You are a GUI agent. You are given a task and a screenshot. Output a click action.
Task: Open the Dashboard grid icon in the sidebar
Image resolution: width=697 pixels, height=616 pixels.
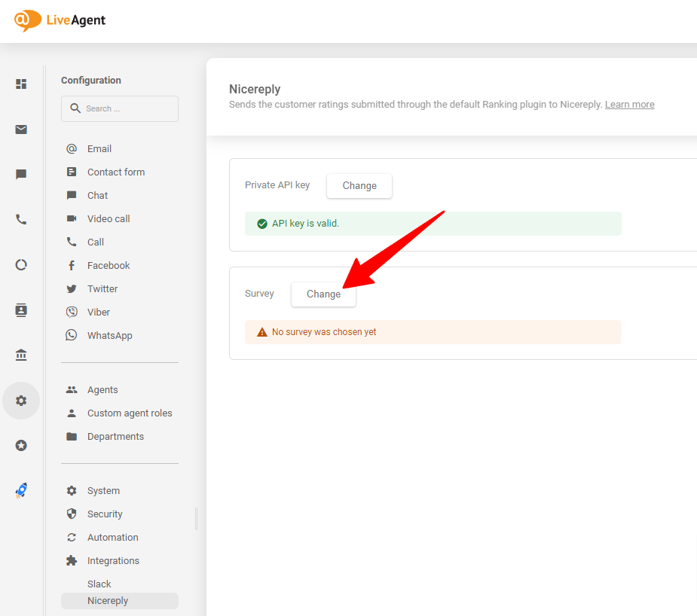coord(20,84)
